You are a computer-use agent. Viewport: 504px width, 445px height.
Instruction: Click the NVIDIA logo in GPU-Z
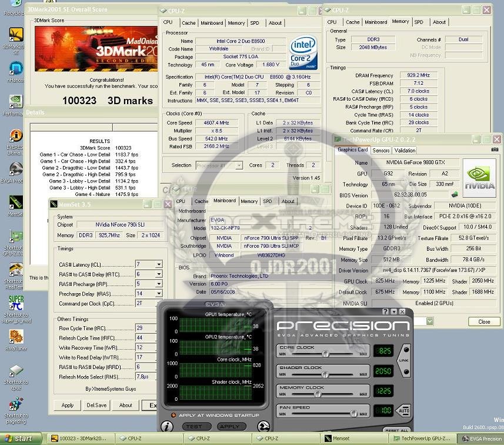tap(479, 178)
